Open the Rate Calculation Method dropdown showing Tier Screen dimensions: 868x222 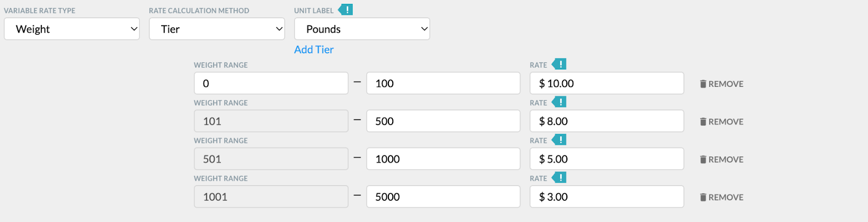point(217,29)
